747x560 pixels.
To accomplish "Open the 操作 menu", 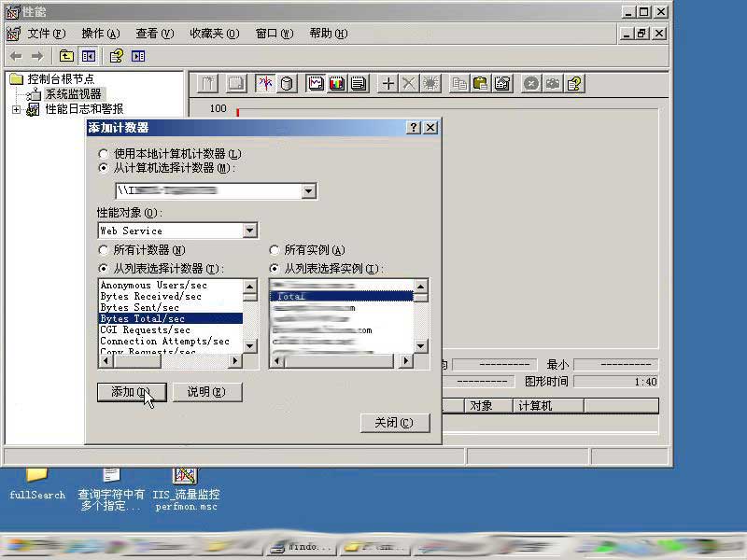I will [x=101, y=34].
